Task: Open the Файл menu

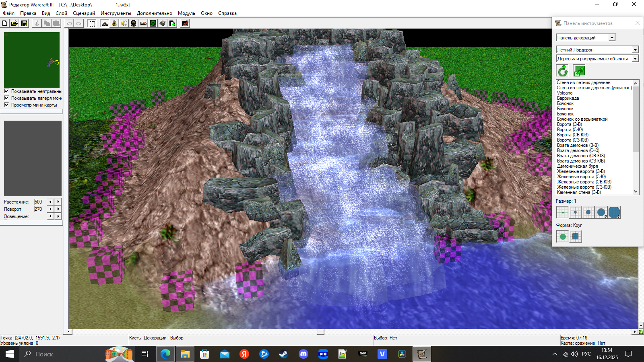Action: [8, 13]
